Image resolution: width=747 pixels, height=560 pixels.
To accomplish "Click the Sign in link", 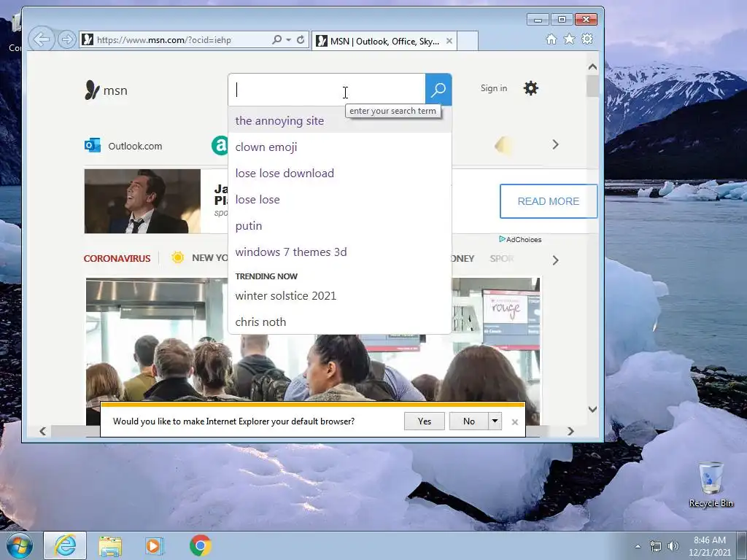I will coord(494,88).
